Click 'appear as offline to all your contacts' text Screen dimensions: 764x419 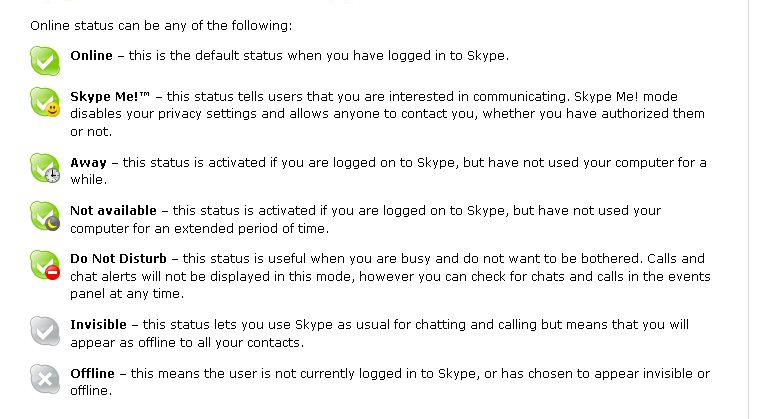point(187,343)
